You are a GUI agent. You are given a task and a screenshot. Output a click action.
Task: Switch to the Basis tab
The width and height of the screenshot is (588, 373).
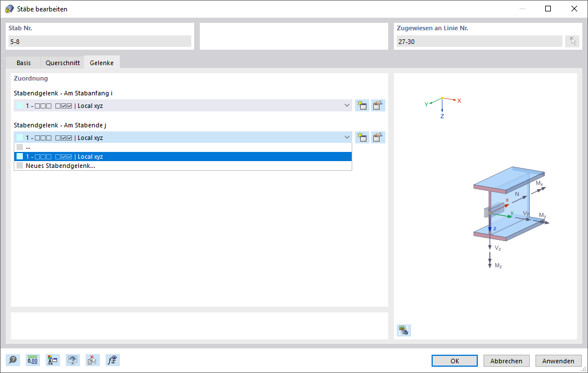[x=23, y=63]
